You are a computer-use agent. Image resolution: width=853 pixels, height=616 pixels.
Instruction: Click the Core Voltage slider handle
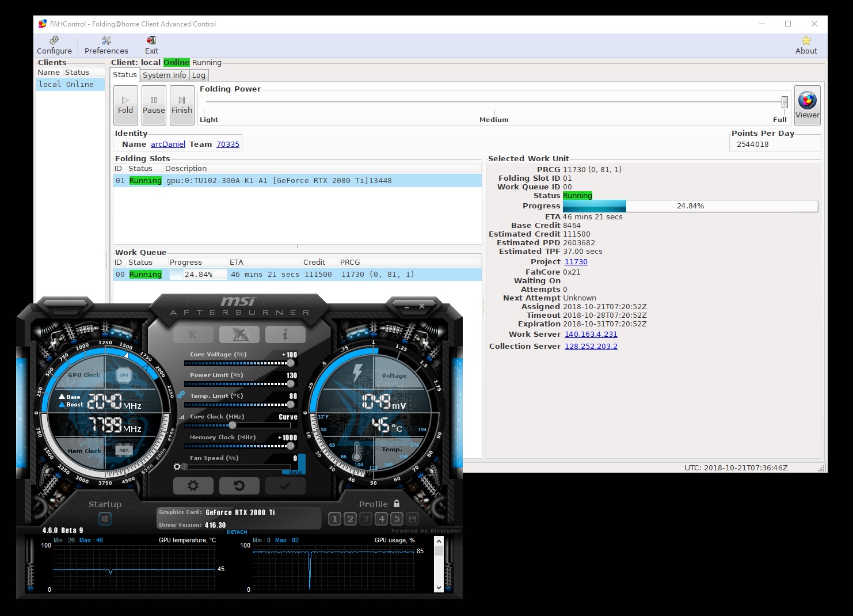click(291, 363)
